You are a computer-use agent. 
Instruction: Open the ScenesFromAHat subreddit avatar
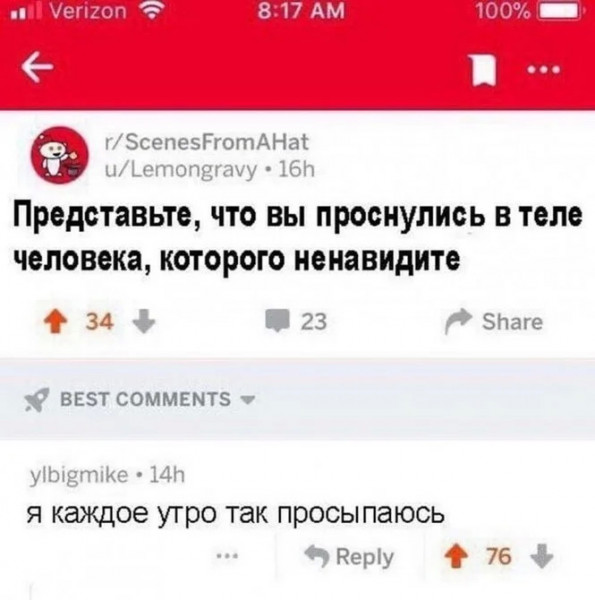click(60, 155)
